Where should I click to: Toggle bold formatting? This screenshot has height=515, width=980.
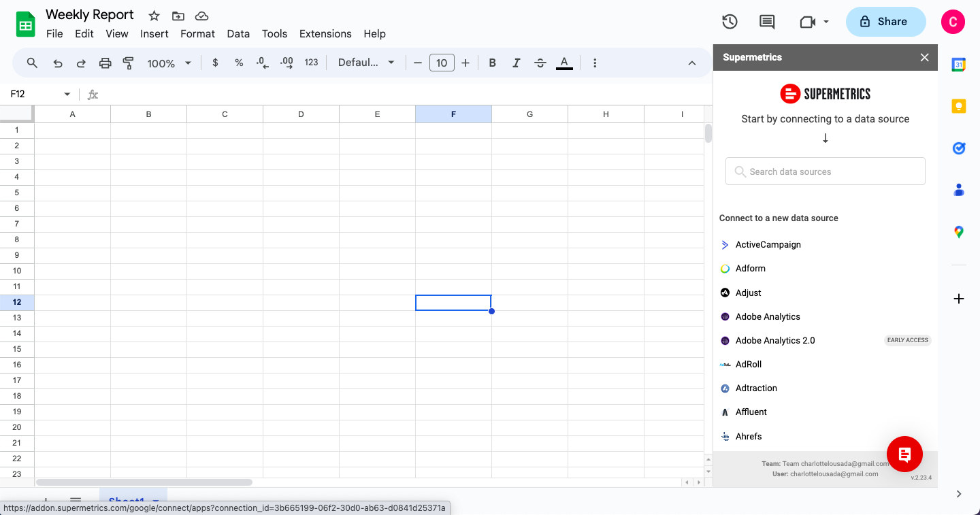(x=492, y=63)
